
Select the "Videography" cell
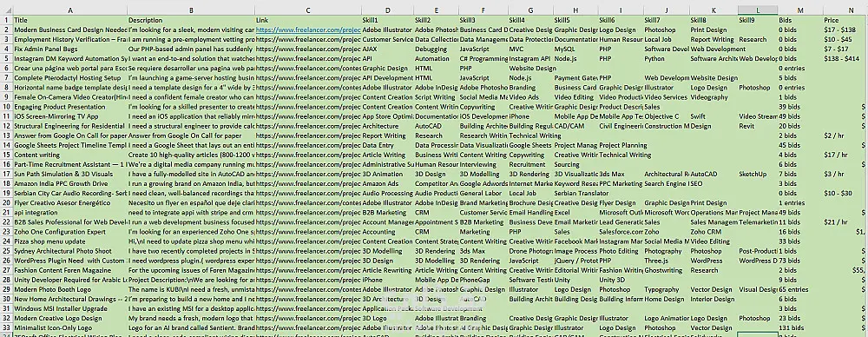coord(713,97)
